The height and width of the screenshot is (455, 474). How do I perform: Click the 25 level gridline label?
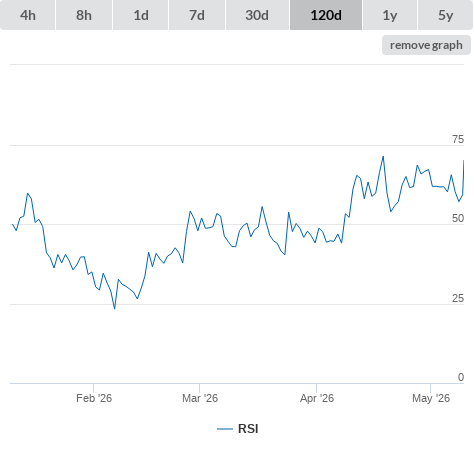point(458,298)
